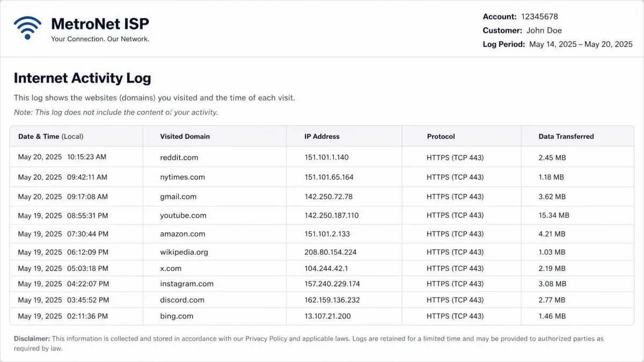Click the 08:55:31 PM timestamp
This screenshot has width=644, height=362.
[x=87, y=216]
